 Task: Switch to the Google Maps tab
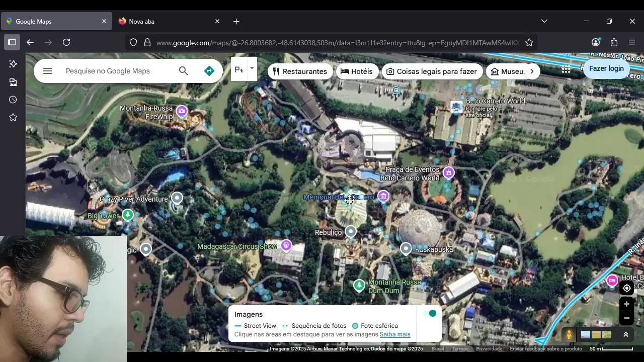tap(56, 21)
